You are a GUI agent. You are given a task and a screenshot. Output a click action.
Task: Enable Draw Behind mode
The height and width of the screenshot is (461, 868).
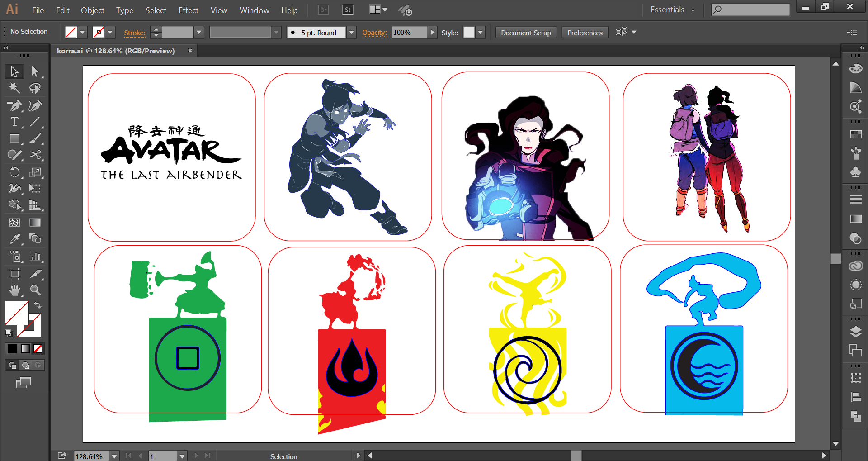(25, 365)
